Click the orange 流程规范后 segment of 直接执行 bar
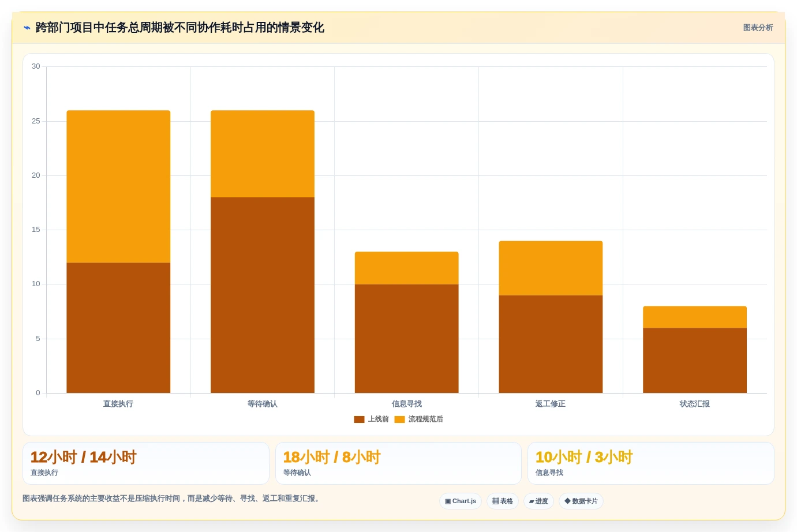 [118, 187]
